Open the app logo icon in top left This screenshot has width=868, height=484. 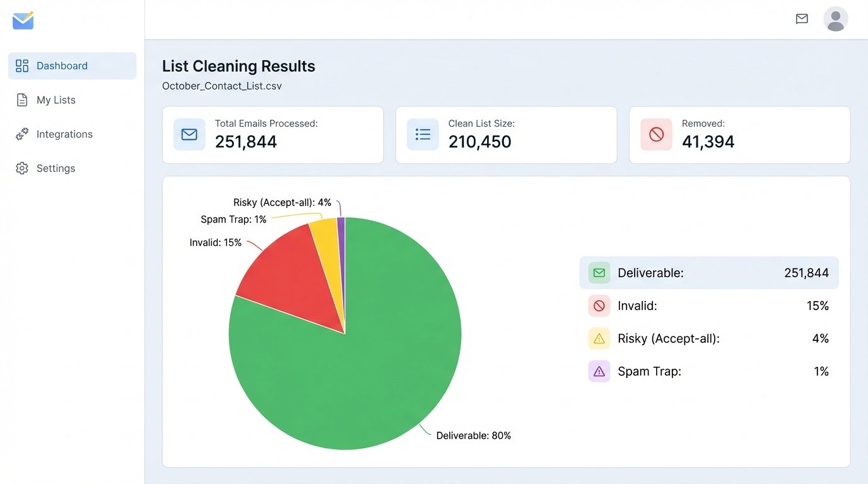click(23, 20)
